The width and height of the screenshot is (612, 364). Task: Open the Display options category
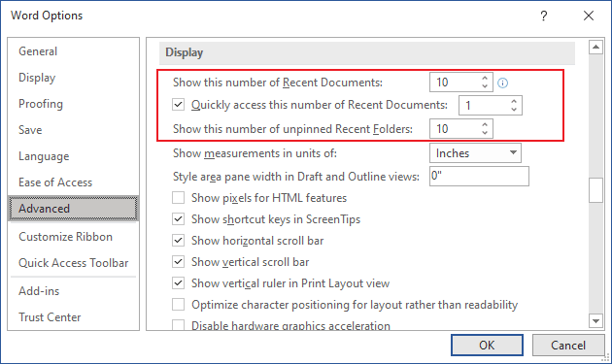[73, 78]
